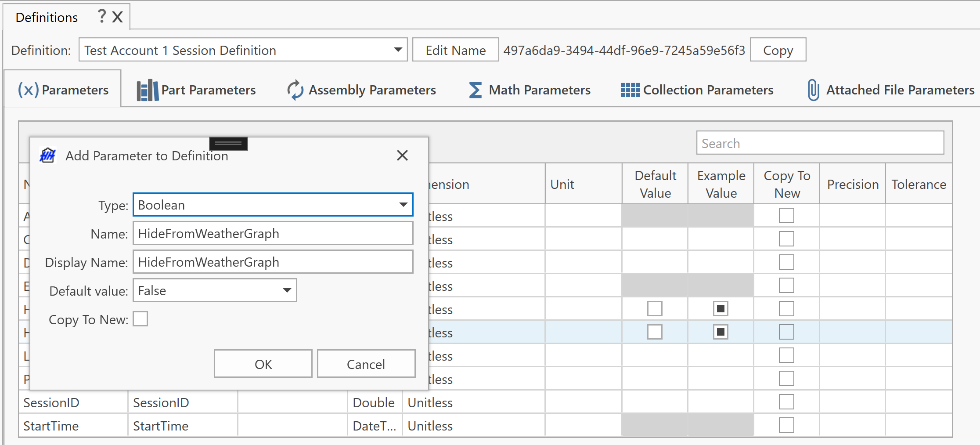Viewport: 980px width, 445px height.
Task: Open the Definition dropdown
Action: [243, 50]
